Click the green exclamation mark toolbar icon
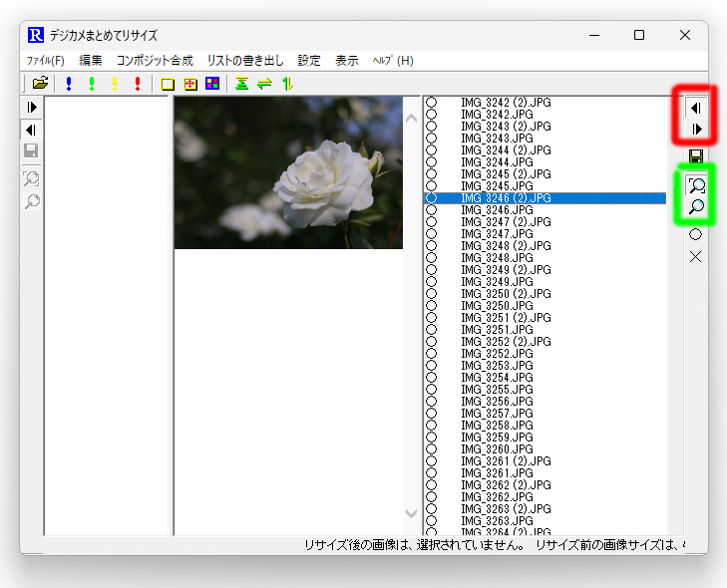The image size is (727, 588). [92, 84]
